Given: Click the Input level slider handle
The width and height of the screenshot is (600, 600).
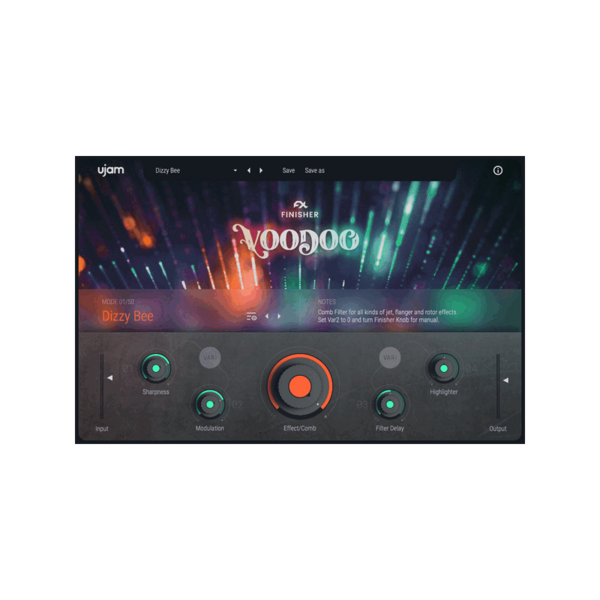Looking at the screenshot, I should click(x=110, y=378).
